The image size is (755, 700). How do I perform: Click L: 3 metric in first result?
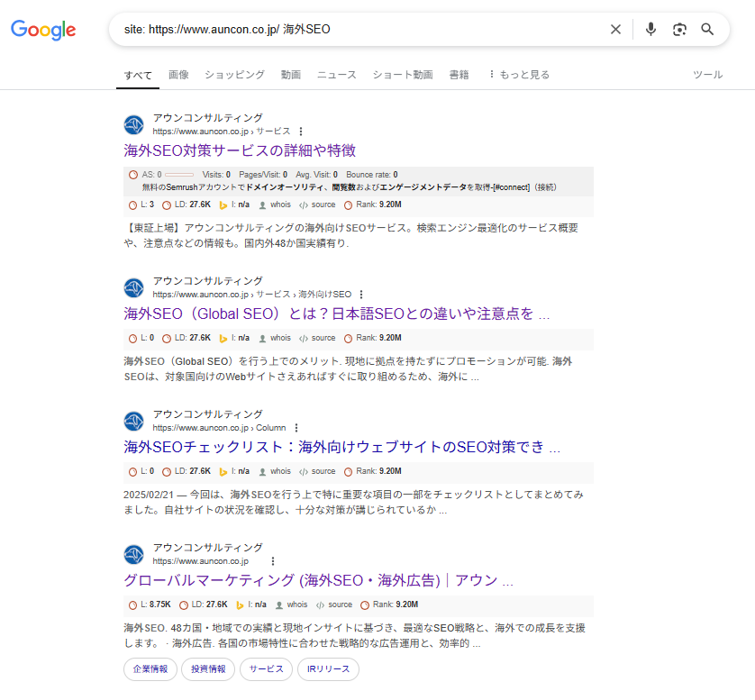pos(141,205)
